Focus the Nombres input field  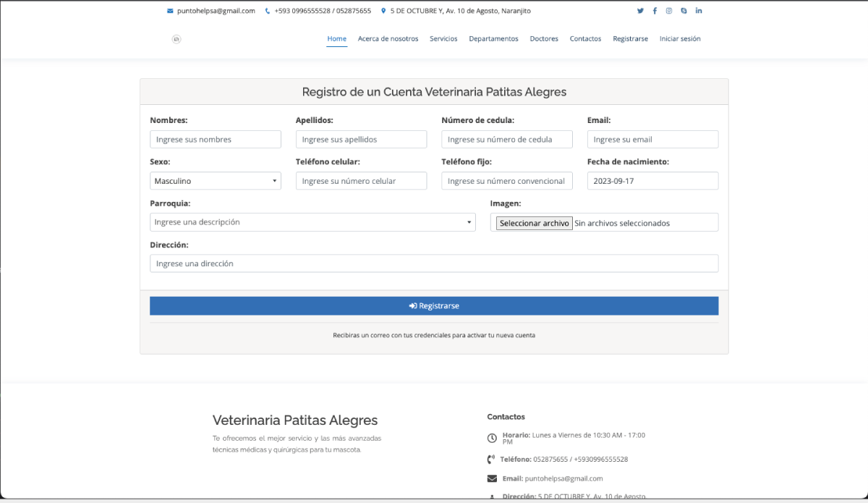coord(215,140)
